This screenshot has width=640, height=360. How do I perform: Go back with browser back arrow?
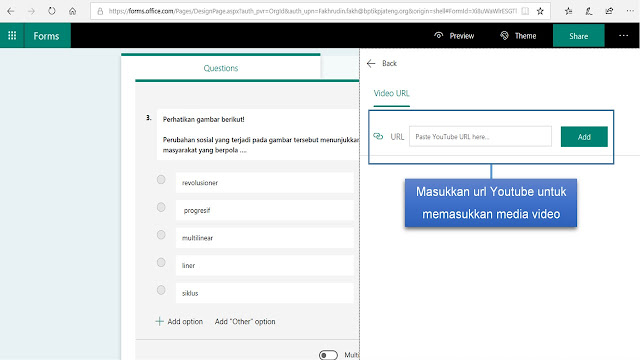tap(11, 11)
